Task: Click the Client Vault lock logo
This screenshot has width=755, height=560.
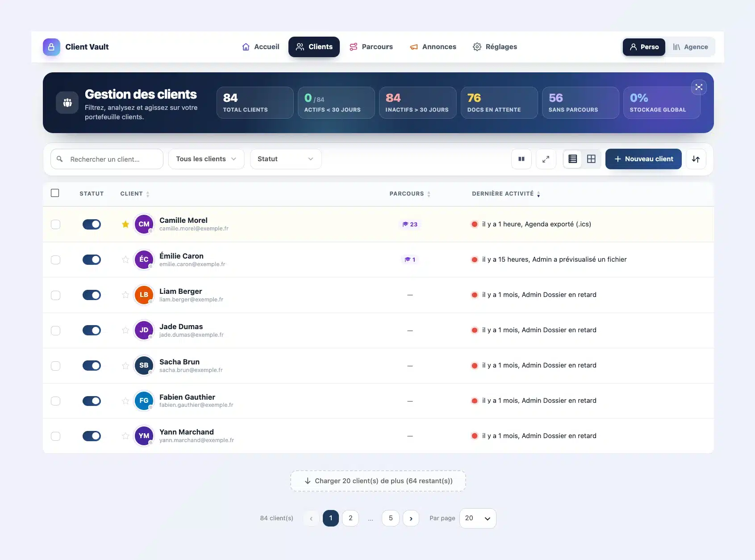Action: (51, 47)
